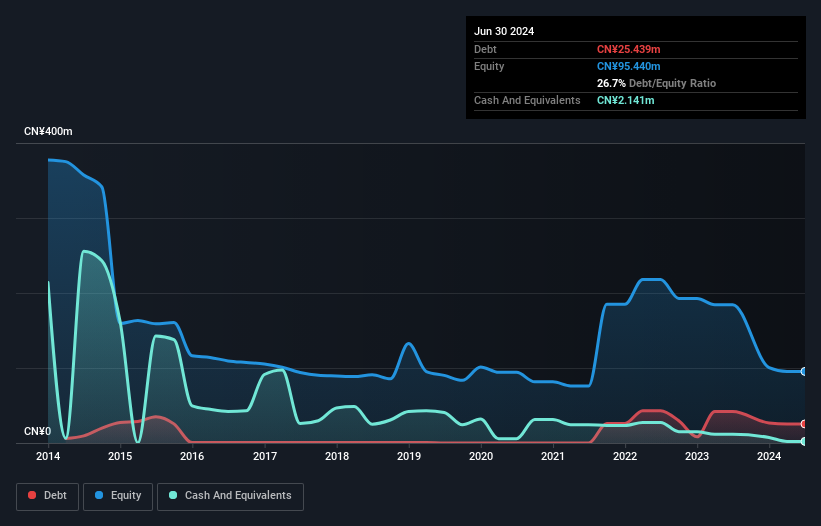Click the CN¥0 y-axis label
The image size is (821, 526).
[x=38, y=431]
